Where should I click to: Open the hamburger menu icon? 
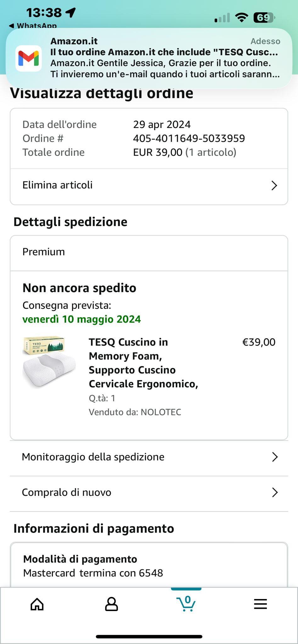[x=260, y=604]
